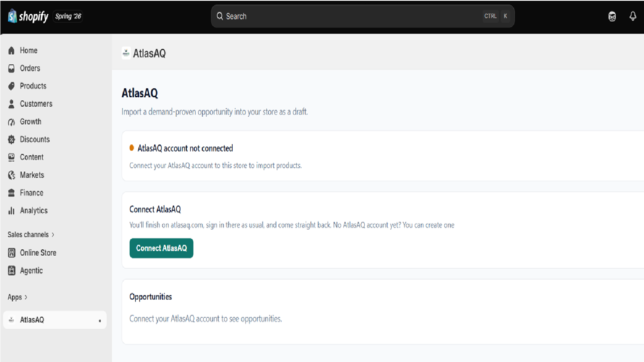
Task: Click the Spring '26 edition badge
Action: (68, 16)
